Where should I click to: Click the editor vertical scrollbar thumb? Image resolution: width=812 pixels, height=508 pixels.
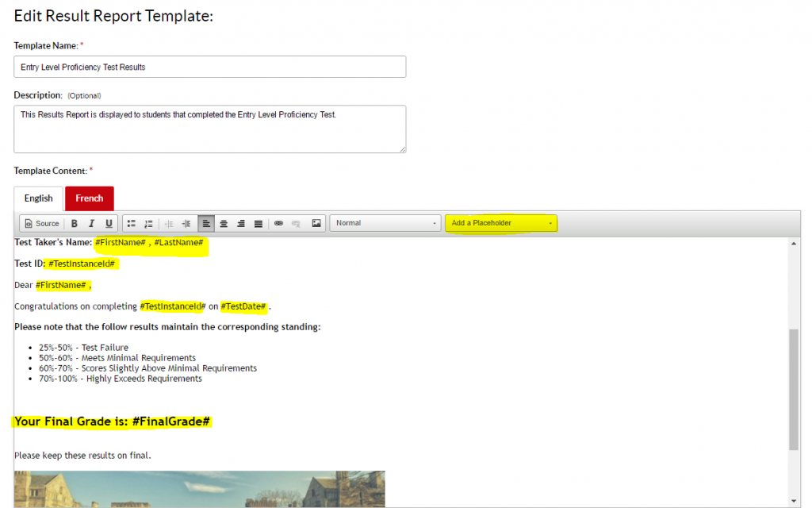click(794, 389)
